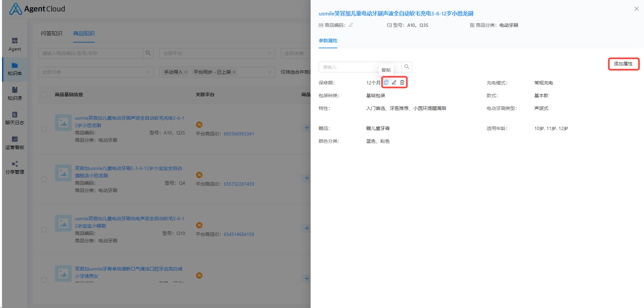Open usmile小恐龙刷 product title link in list
Screen dimensions: 644x308
[129, 122]
